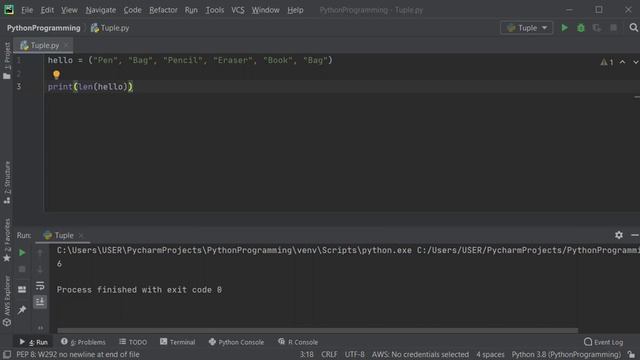Open the Favorites tool window sidebar tab

(x=7, y=240)
